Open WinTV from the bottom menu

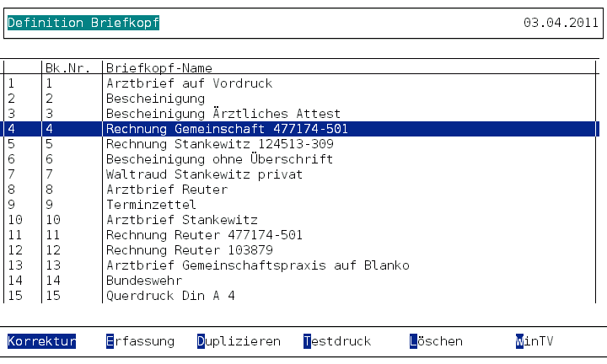click(534, 341)
